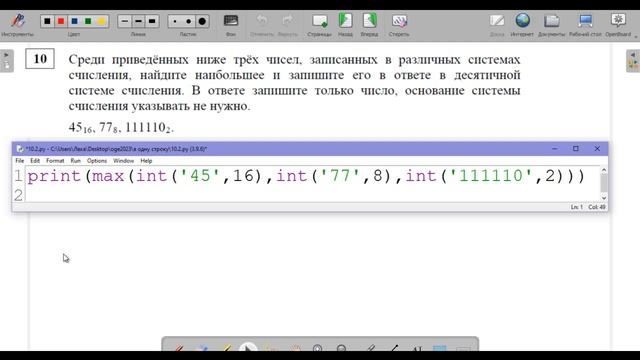Click the IDLE scrollbar up arrow
This screenshot has height=360, width=640.
[x=604, y=169]
